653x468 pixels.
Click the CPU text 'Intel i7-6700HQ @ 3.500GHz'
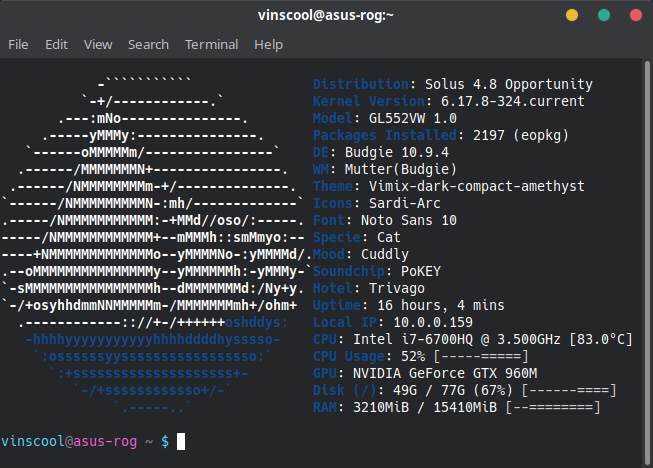coord(457,340)
